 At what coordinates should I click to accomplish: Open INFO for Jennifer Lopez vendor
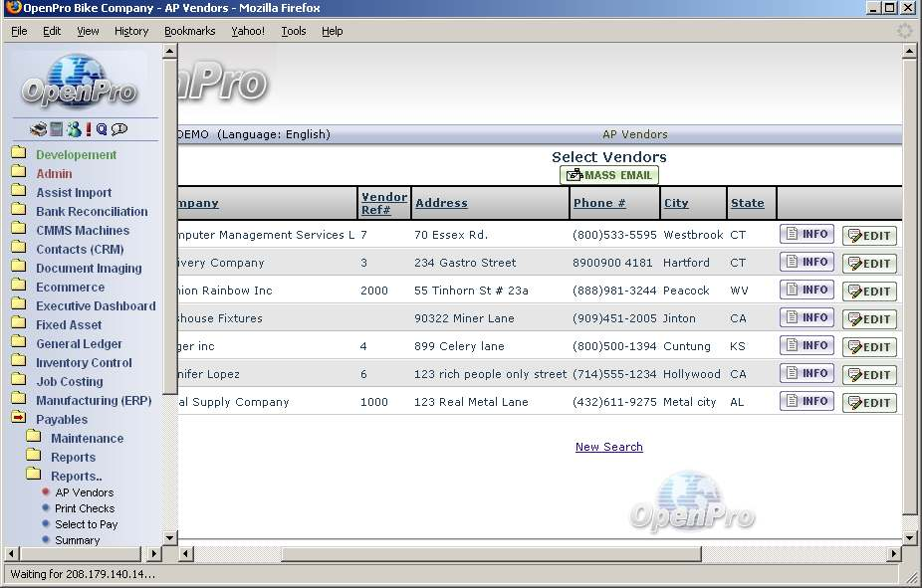[x=807, y=374]
